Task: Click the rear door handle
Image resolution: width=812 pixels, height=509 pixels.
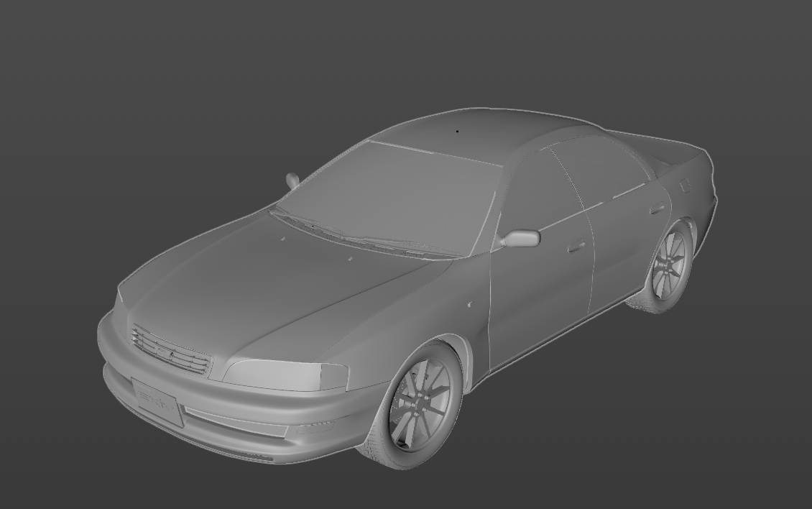Action: tap(658, 208)
